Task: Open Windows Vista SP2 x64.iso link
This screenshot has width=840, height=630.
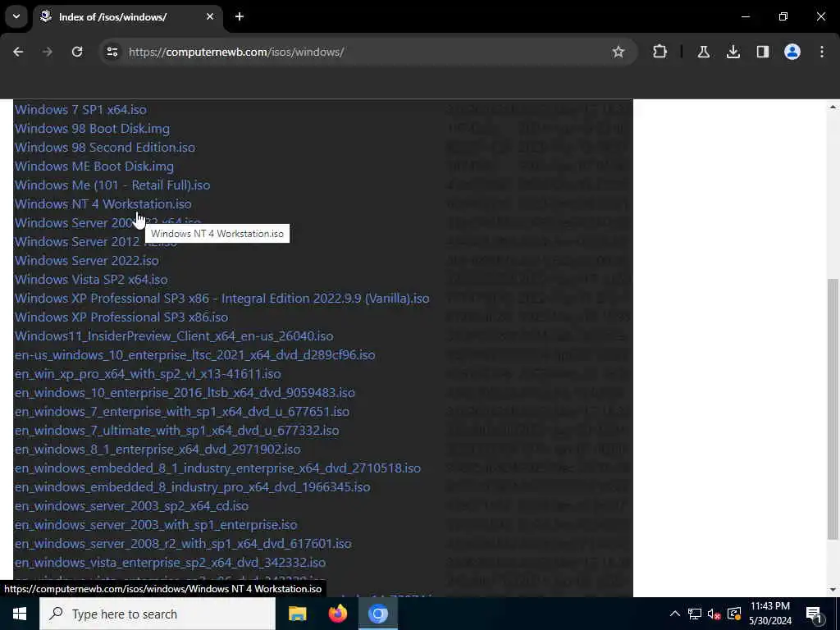Action: [91, 279]
